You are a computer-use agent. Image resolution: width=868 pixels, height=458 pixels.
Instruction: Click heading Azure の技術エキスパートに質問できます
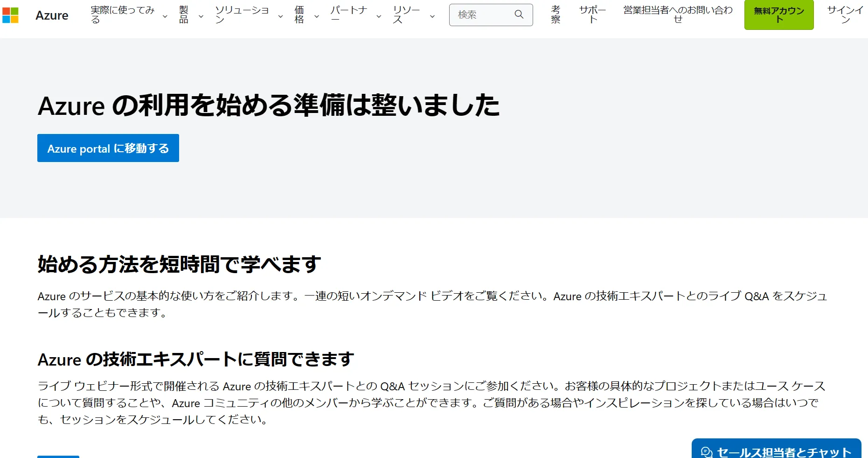[196, 359]
